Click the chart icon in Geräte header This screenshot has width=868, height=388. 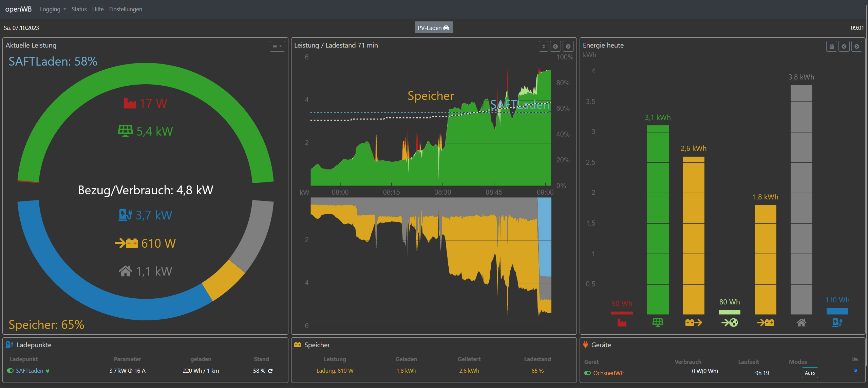coord(855,359)
